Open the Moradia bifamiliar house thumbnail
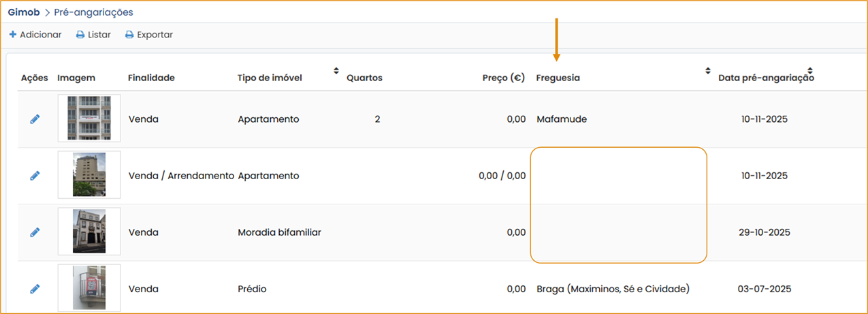868x314 pixels. pyautogui.click(x=89, y=232)
